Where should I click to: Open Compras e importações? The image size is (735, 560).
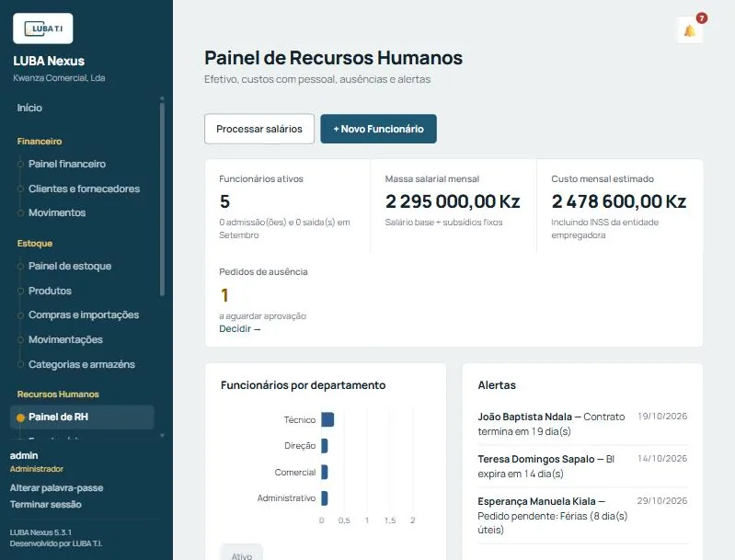(84, 314)
